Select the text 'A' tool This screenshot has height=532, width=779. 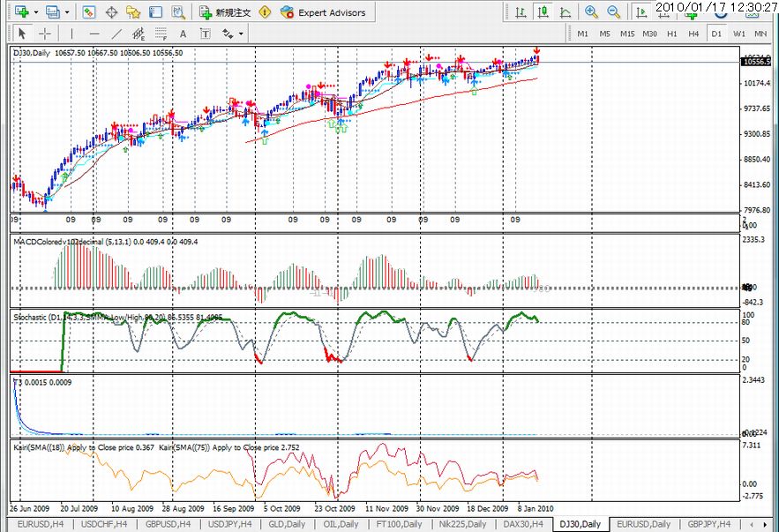[183, 34]
